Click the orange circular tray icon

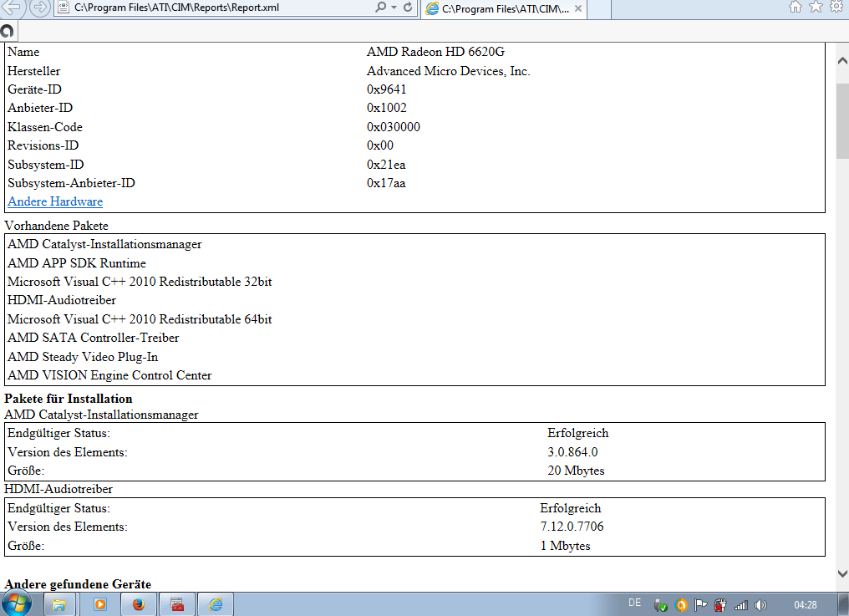[x=681, y=605]
